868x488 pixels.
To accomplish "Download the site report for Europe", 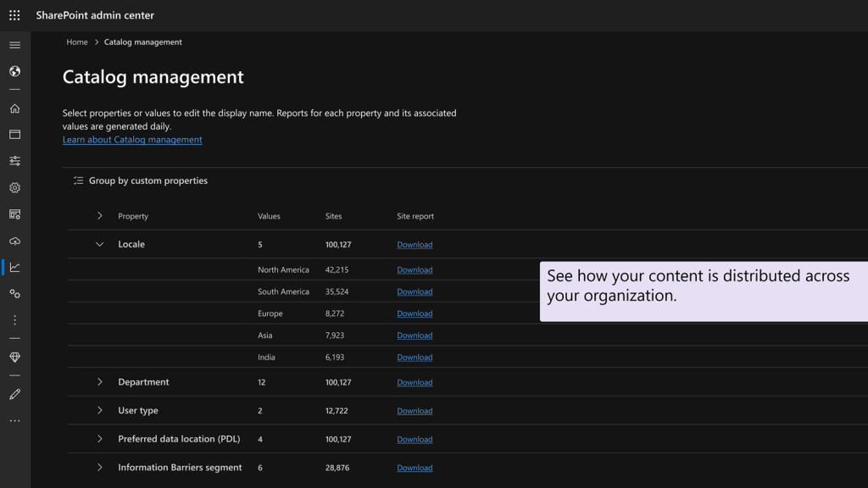I will (x=415, y=313).
